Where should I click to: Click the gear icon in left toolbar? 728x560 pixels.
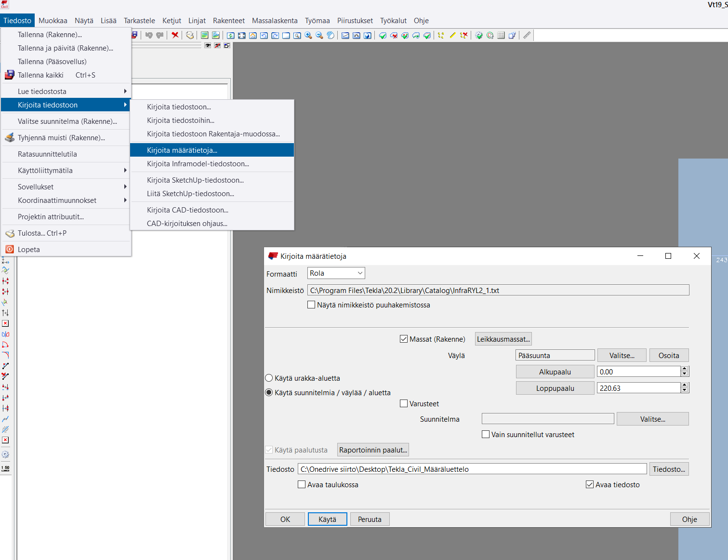pyautogui.click(x=5, y=454)
